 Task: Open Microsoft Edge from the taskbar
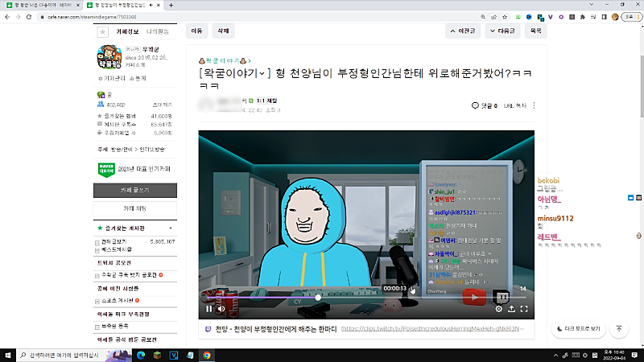(x=141, y=355)
